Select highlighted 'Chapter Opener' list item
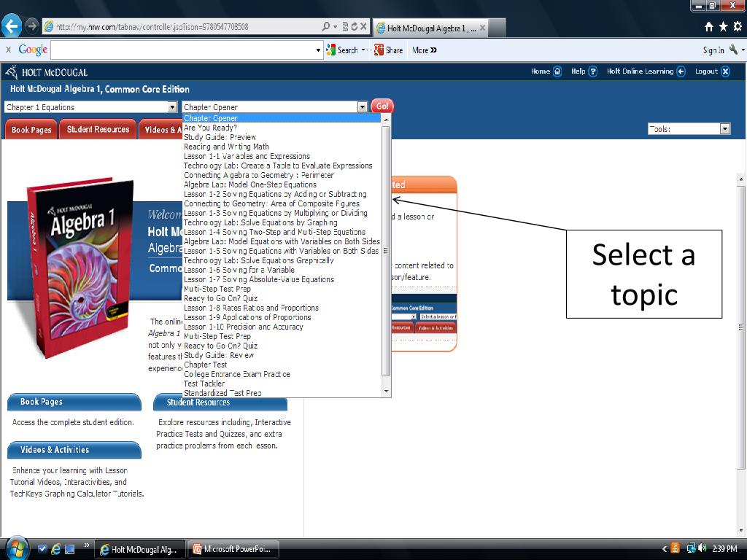Image resolution: width=747 pixels, height=560 pixels. 282,118
